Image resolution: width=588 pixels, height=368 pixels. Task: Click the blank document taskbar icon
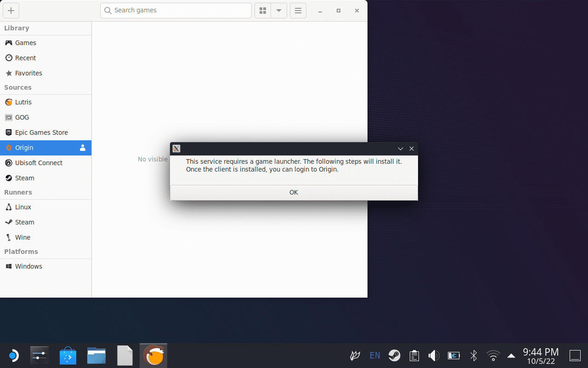[x=125, y=356]
